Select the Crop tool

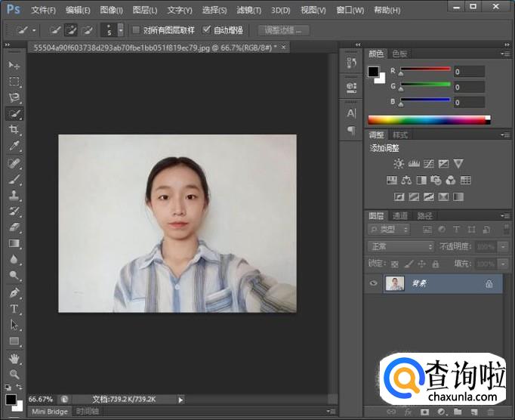point(14,130)
